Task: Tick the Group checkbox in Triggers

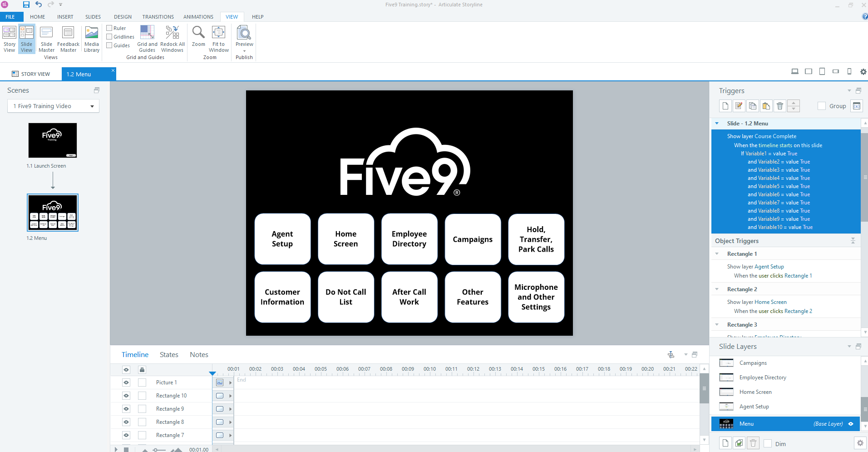Action: coord(822,106)
